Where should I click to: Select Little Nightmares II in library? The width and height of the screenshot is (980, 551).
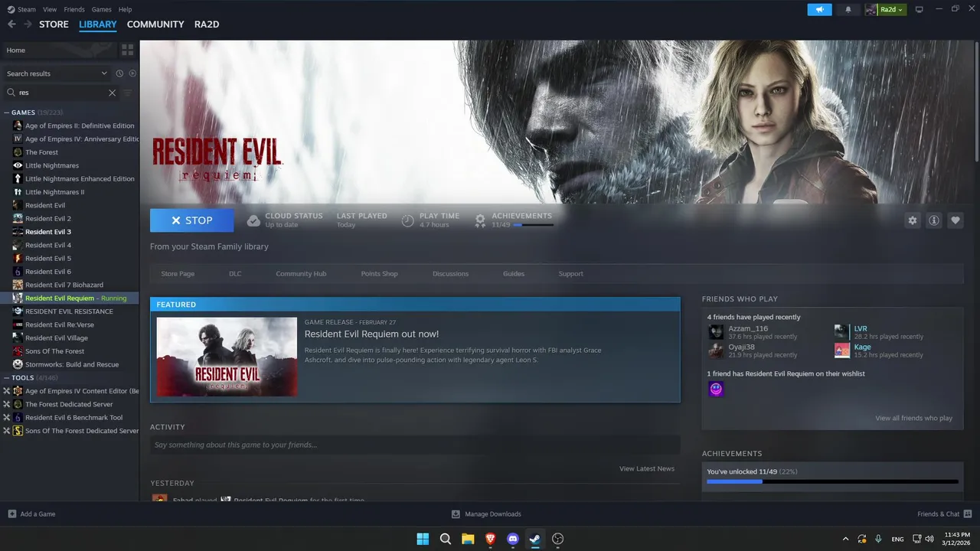[54, 192]
